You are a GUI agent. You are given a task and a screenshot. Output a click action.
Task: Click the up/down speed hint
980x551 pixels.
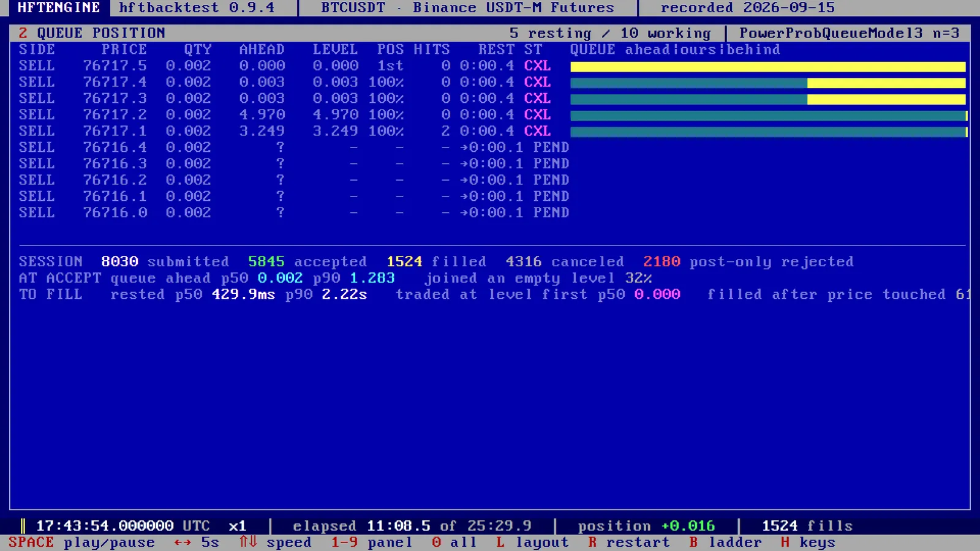275,542
